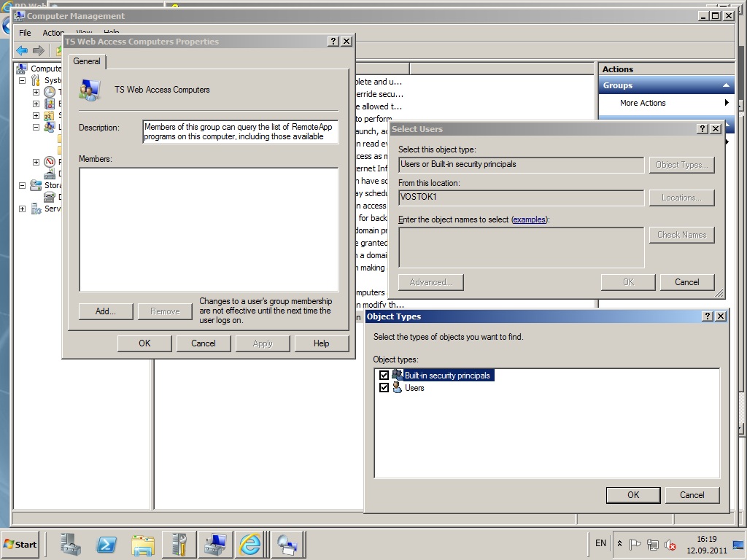Click OK in Object Types dialog
Screen dimensions: 747x560
pos(632,495)
